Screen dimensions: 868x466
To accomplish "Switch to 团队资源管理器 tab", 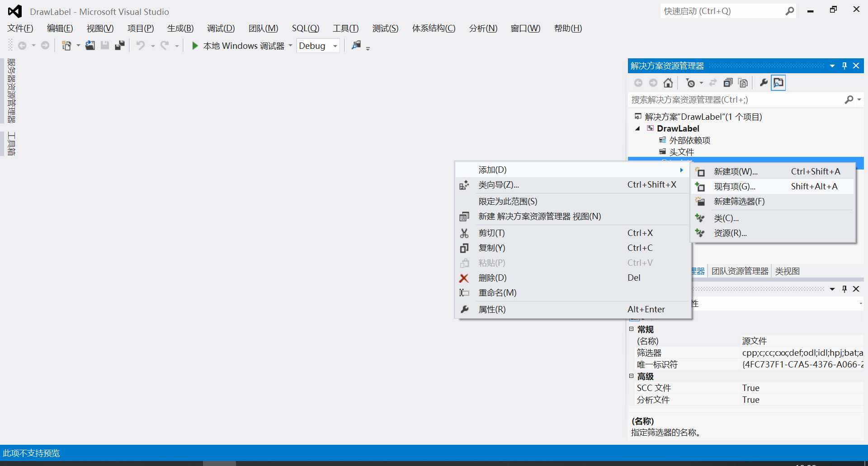I will [x=740, y=271].
